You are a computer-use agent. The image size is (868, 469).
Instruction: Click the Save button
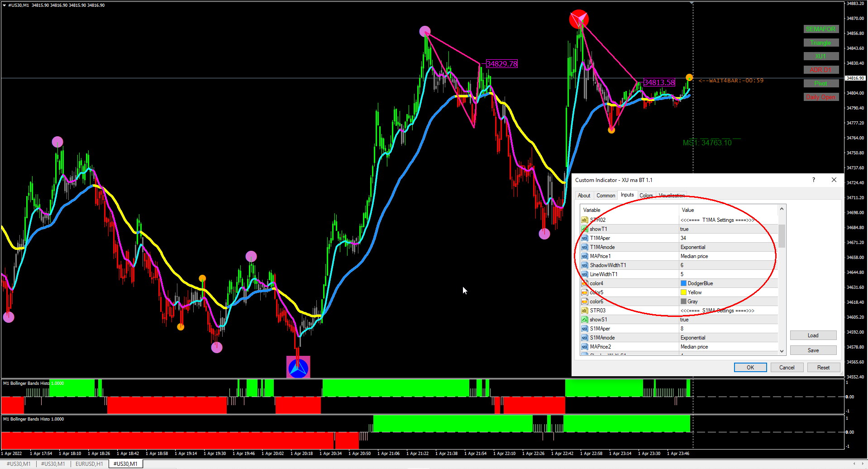[813, 350]
